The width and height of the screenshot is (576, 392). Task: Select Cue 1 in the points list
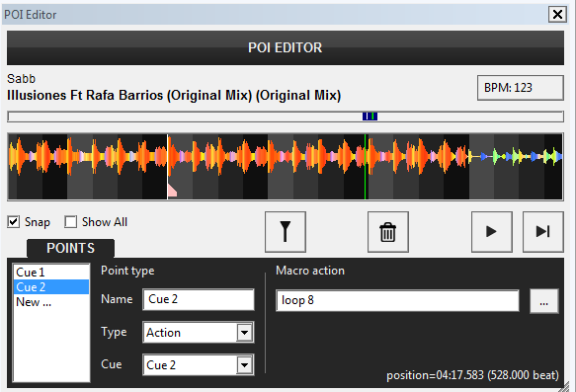[x=51, y=273]
